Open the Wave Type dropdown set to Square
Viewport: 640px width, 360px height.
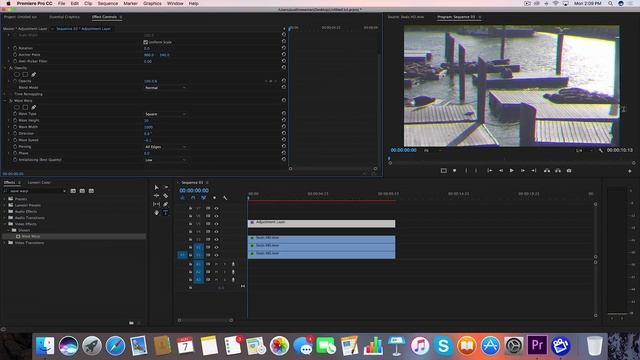pyautogui.click(x=165, y=114)
